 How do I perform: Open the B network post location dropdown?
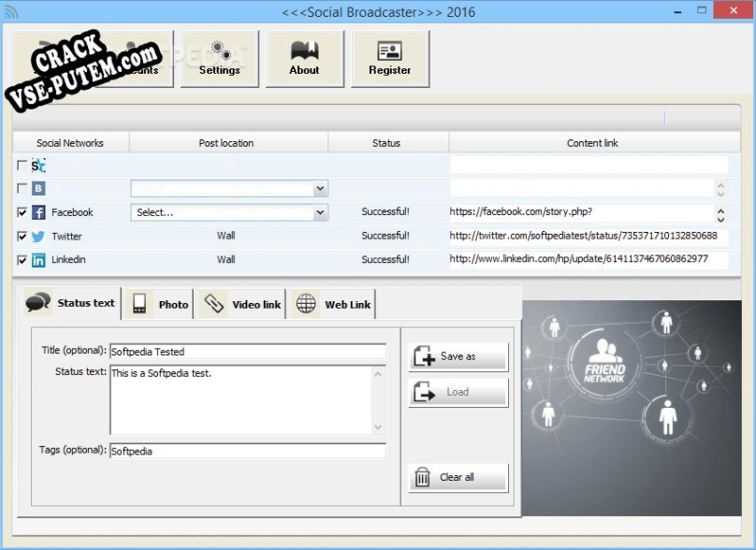[x=229, y=188]
